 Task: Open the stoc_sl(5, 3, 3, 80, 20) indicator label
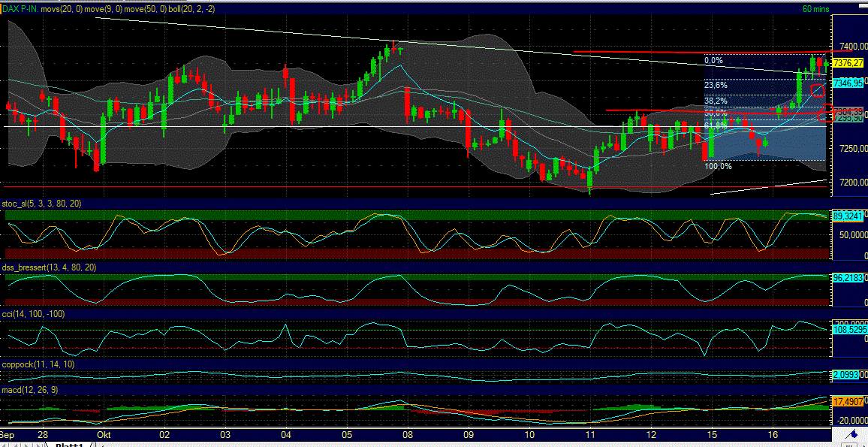tap(41, 203)
